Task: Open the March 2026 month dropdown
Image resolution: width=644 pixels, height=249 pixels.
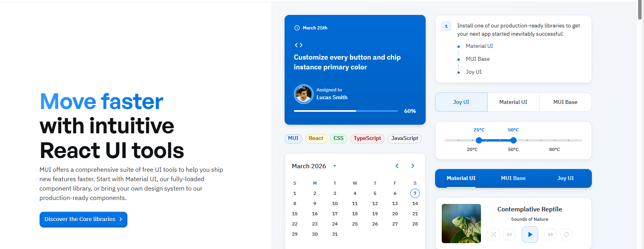Action: (335, 166)
